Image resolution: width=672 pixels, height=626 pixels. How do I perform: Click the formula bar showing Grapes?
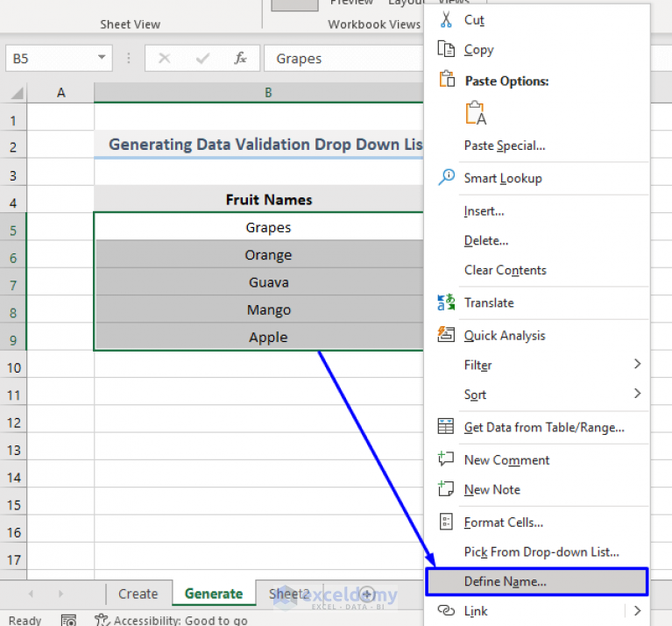(x=343, y=58)
